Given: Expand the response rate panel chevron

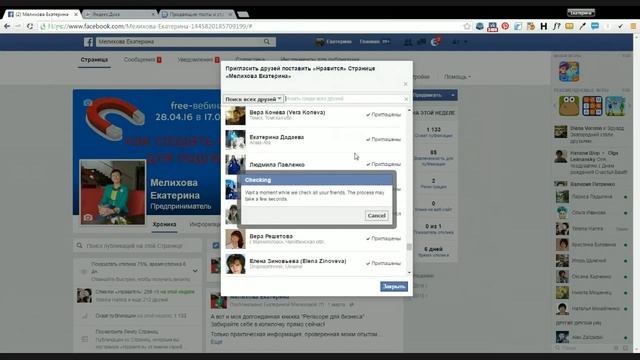Looking at the screenshot, I should pyautogui.click(x=195, y=271).
